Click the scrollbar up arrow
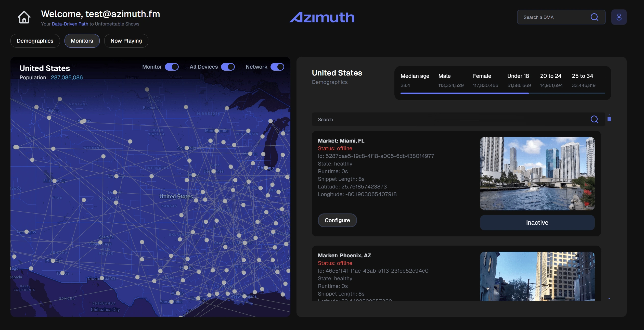The image size is (644, 330). (x=609, y=115)
